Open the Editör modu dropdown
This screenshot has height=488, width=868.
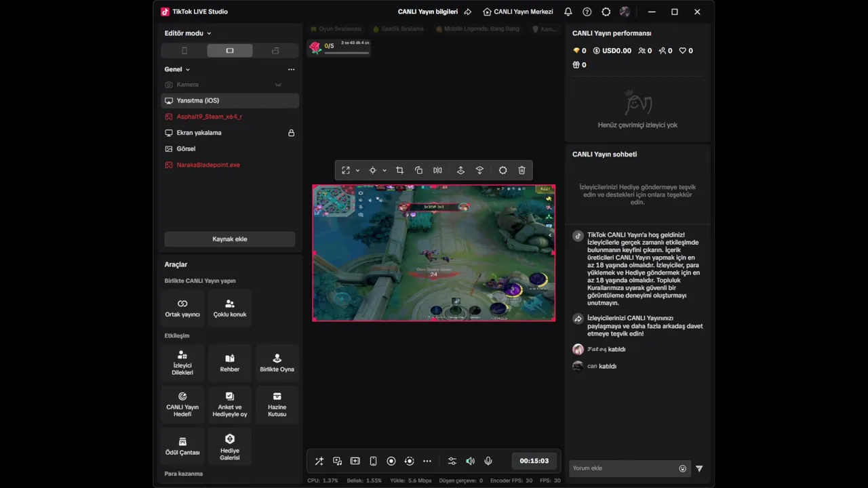pos(188,33)
